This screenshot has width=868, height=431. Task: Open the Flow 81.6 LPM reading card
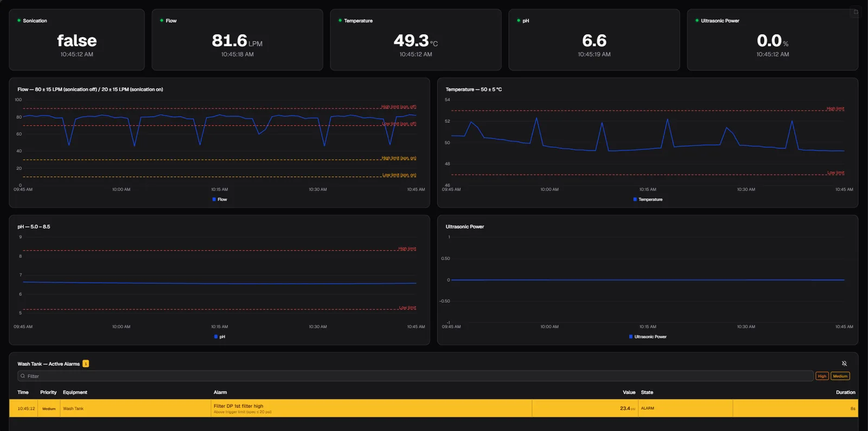coord(237,40)
